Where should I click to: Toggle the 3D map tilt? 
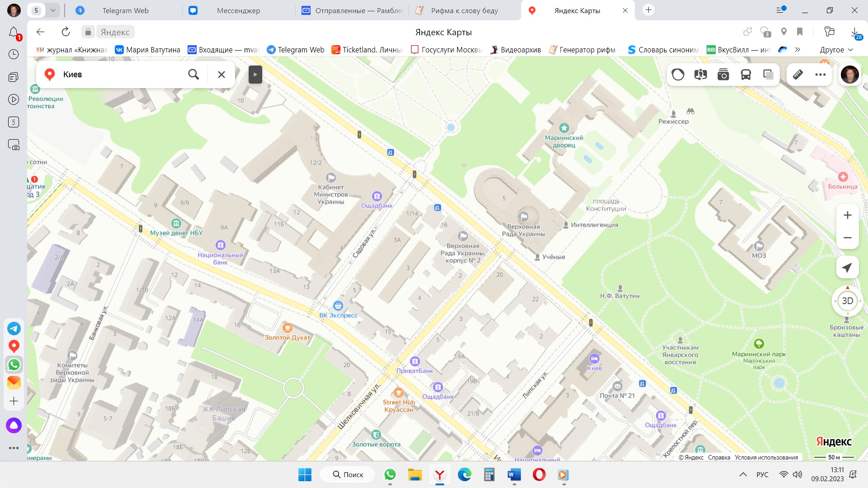(x=848, y=301)
